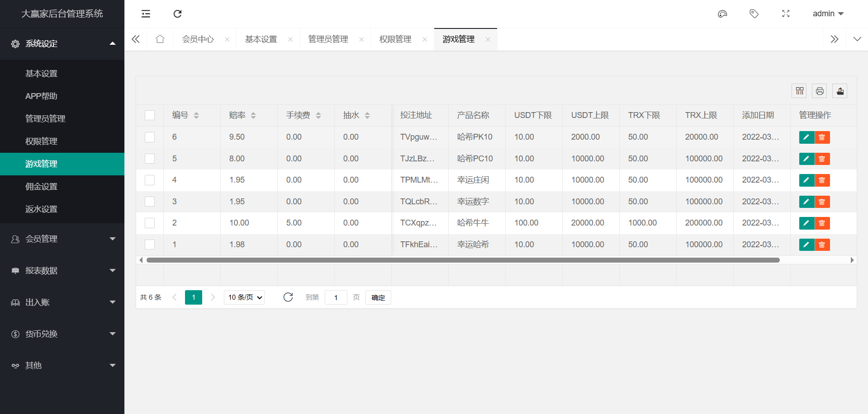868x414 pixels.
Task: Click the export table icon
Action: 840,91
